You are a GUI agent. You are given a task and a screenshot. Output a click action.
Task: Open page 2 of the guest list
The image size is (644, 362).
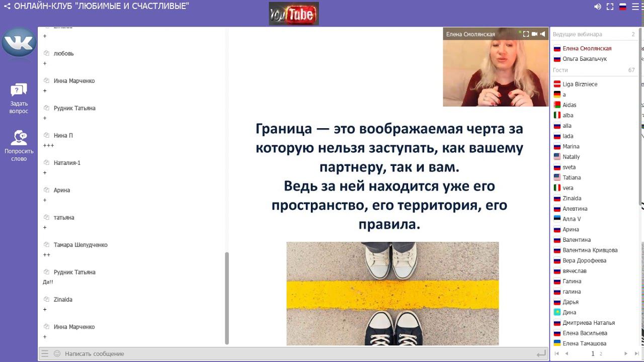click(x=601, y=354)
